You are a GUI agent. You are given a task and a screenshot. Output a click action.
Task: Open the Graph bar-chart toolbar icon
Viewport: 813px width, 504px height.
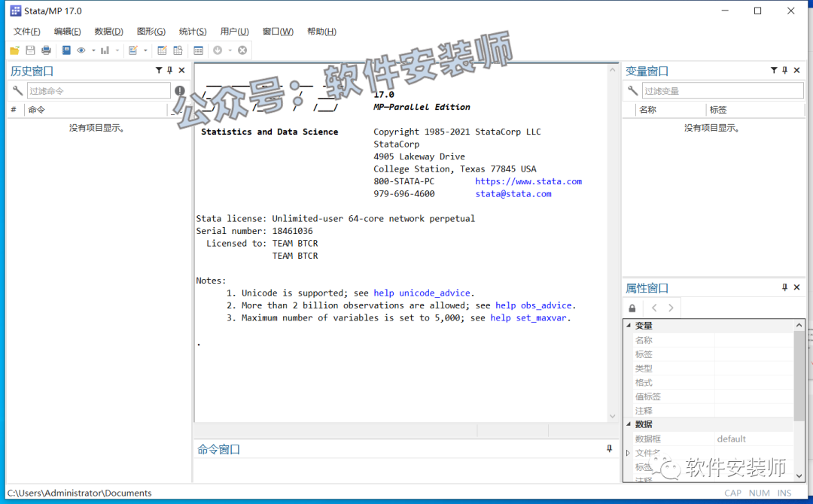pyautogui.click(x=105, y=50)
